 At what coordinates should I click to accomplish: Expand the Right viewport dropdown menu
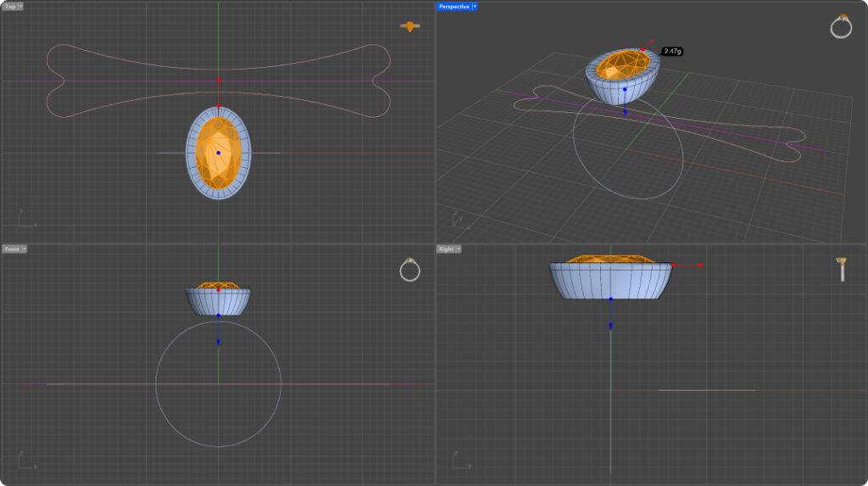(x=459, y=249)
